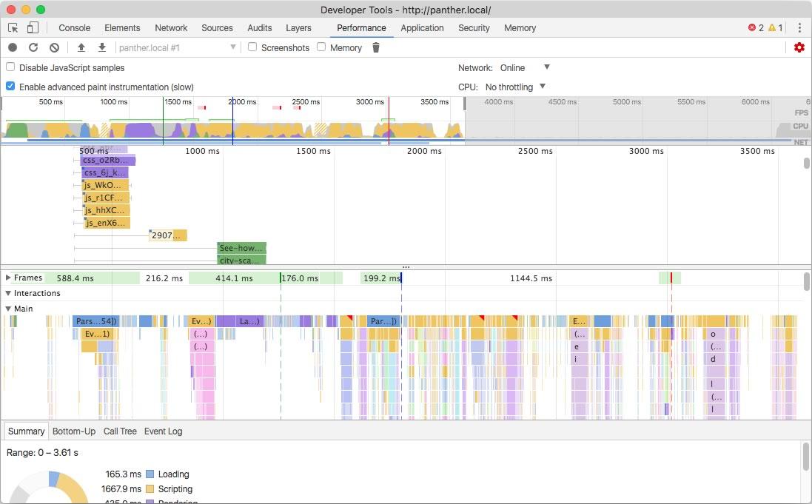Expand the Frames track
This screenshot has width=812, height=504.
point(8,278)
